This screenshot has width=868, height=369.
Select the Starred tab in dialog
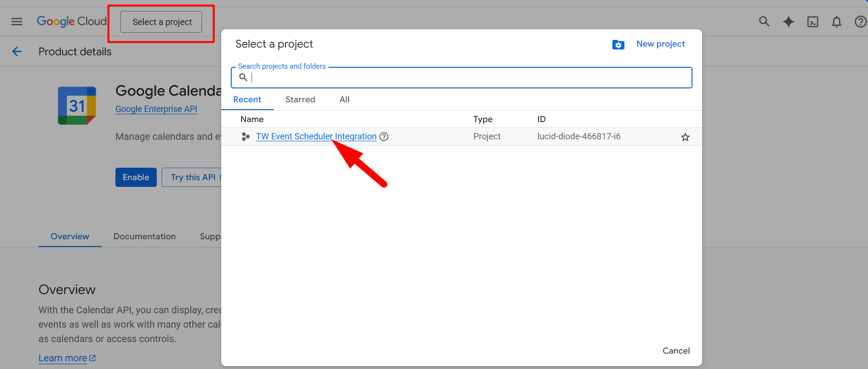click(300, 99)
